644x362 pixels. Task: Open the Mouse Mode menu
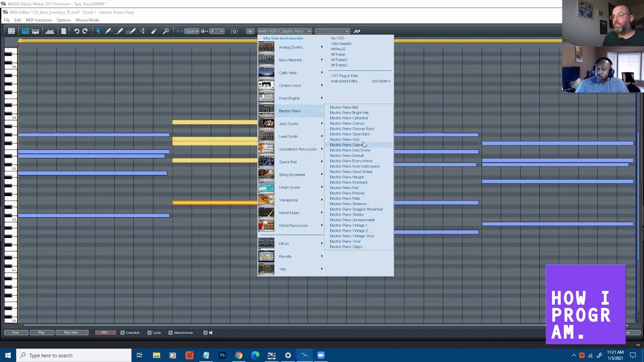[87, 20]
